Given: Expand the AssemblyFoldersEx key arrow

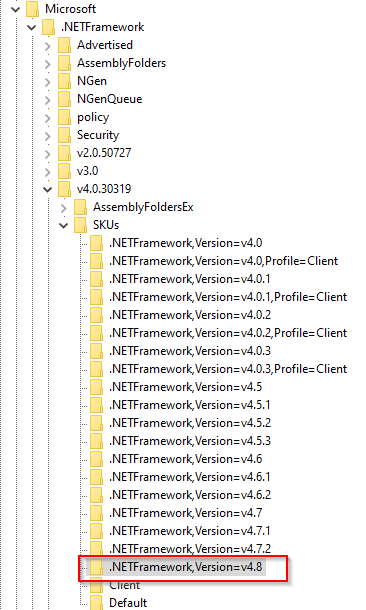Looking at the screenshot, I should [64, 208].
